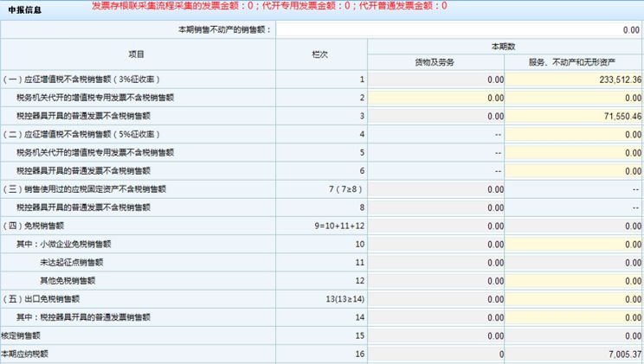Click row 5 服务、不动产和无形资产 input cell
The width and height of the screenshot is (644, 364).
575,153
